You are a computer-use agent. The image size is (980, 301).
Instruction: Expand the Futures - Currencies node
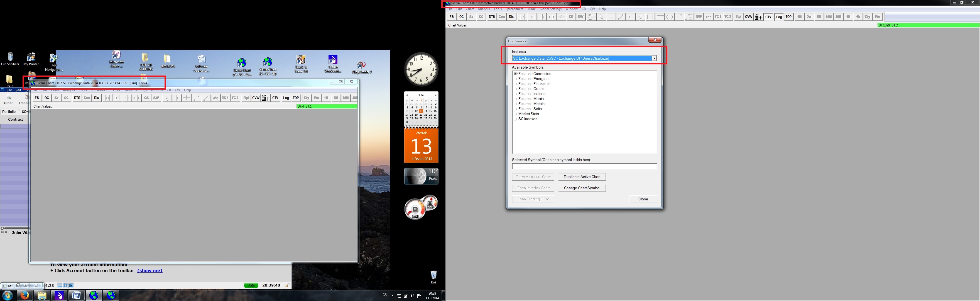click(x=515, y=74)
